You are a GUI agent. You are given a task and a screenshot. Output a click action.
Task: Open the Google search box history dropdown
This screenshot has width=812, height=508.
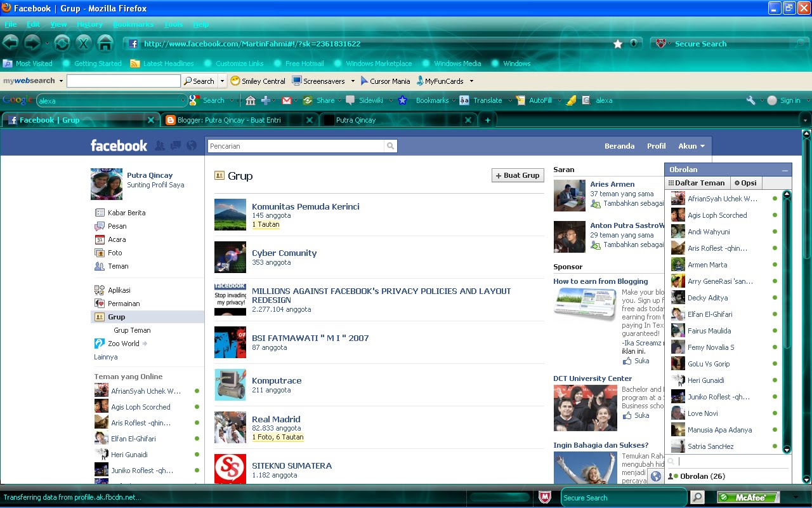[183, 100]
